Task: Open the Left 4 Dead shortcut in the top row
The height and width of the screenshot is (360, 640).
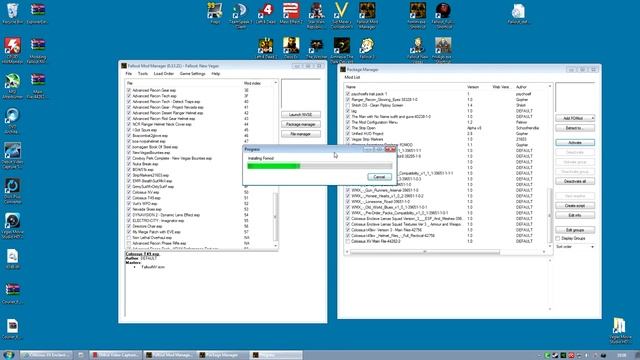Action: coord(266,13)
